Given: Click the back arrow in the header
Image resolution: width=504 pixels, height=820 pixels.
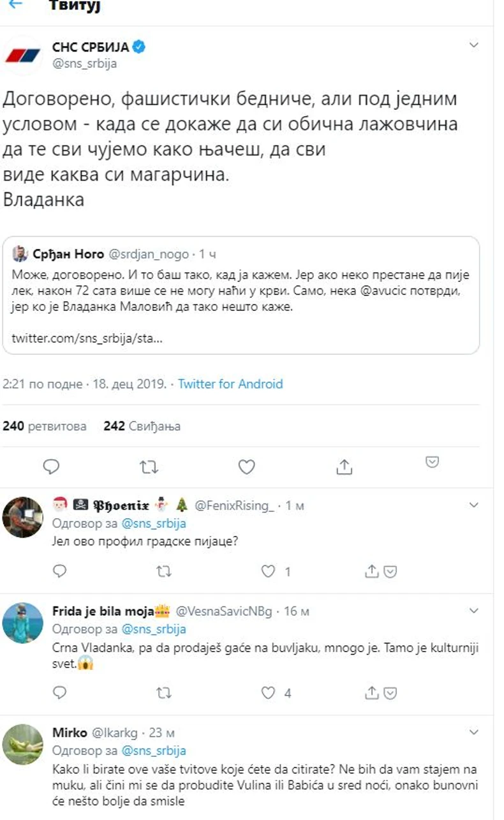Looking at the screenshot, I should [15, 5].
